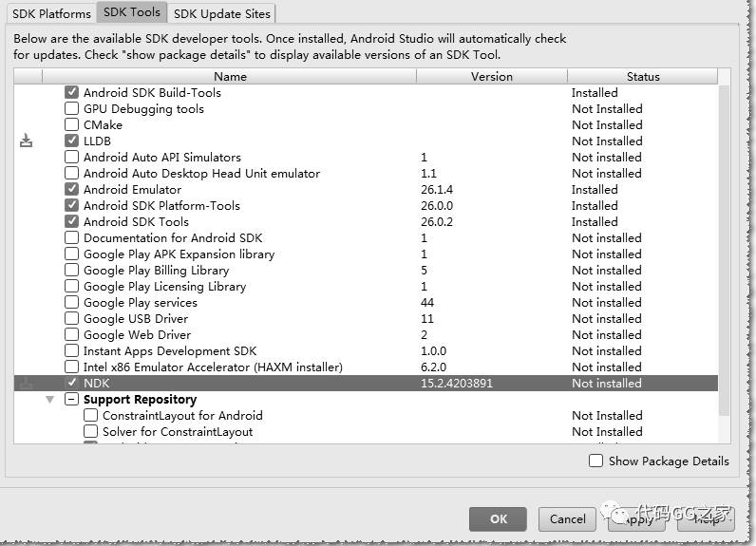
Task: Click HAXM installer version 6.2.0
Action: [x=433, y=367]
